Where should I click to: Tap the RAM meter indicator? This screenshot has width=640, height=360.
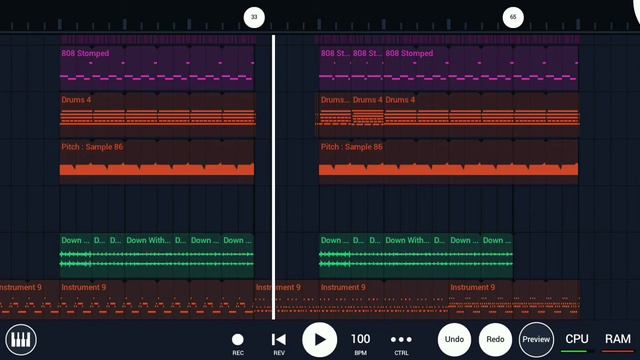click(618, 341)
